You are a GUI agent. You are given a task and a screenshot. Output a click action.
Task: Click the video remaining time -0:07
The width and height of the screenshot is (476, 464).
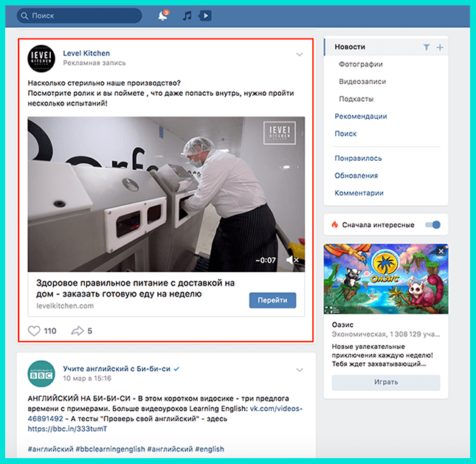pyautogui.click(x=266, y=260)
